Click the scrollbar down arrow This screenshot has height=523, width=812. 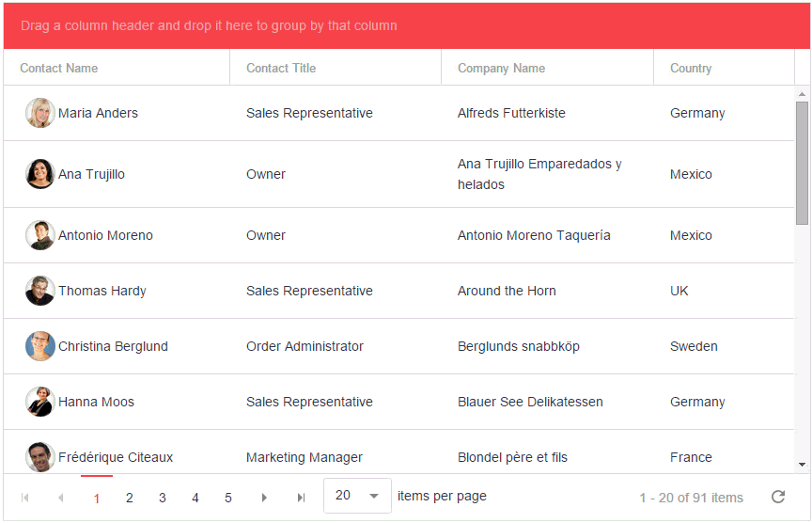[x=802, y=465]
